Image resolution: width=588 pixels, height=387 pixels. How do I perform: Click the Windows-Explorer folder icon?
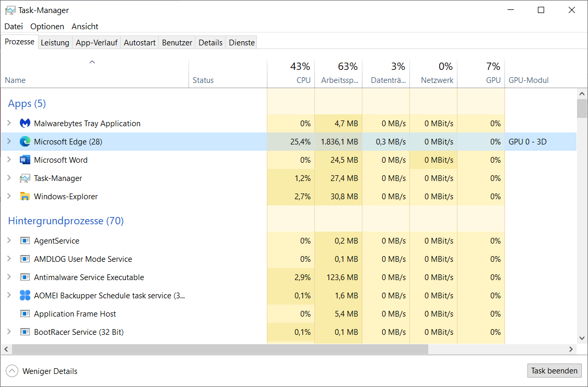[x=25, y=196]
